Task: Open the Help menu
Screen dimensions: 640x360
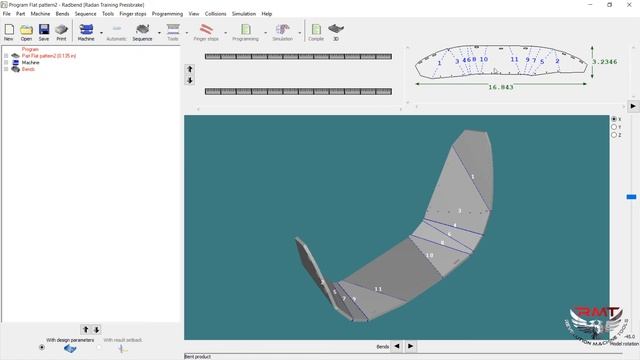Action: pyautogui.click(x=267, y=14)
